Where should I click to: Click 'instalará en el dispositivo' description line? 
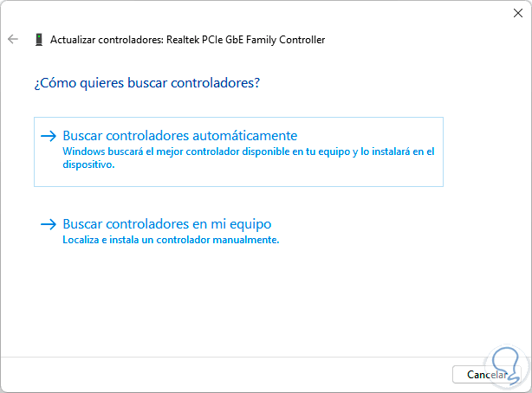pos(88,163)
